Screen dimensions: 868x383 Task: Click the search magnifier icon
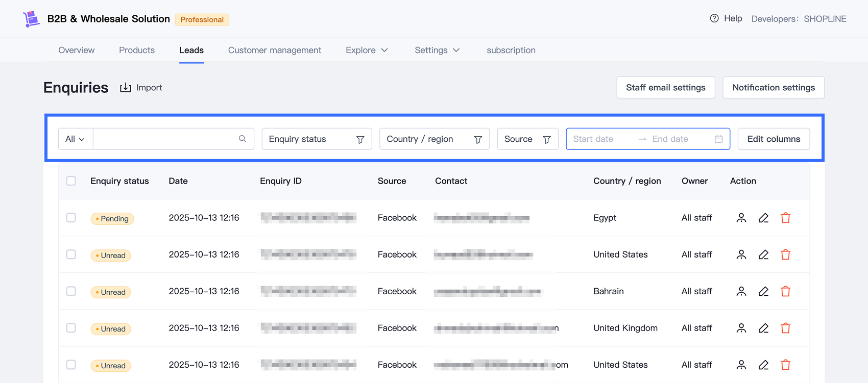[x=243, y=139]
